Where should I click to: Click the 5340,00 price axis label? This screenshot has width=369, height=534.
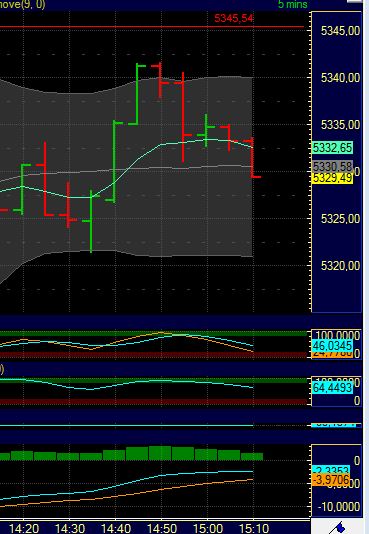coord(340,78)
